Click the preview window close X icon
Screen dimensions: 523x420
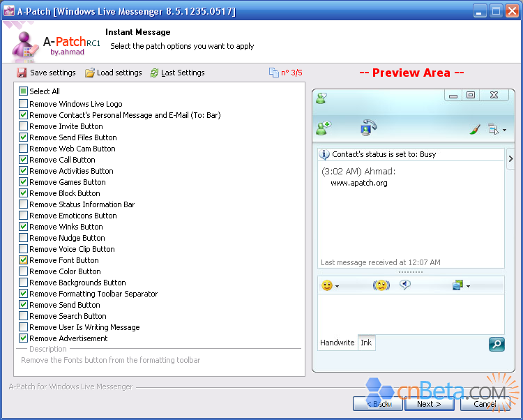(x=494, y=96)
